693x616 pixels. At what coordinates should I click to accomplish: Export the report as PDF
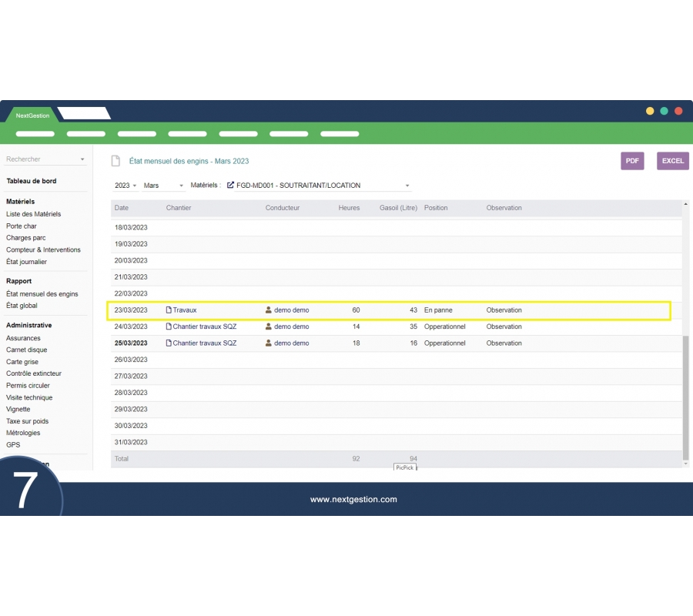point(632,161)
